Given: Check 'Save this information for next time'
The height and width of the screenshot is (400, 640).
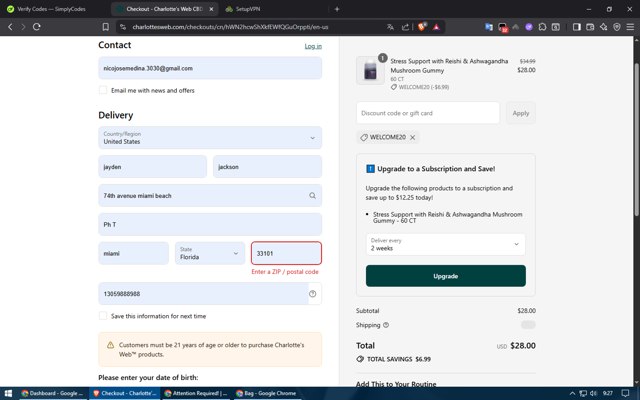Looking at the screenshot, I should [103, 316].
